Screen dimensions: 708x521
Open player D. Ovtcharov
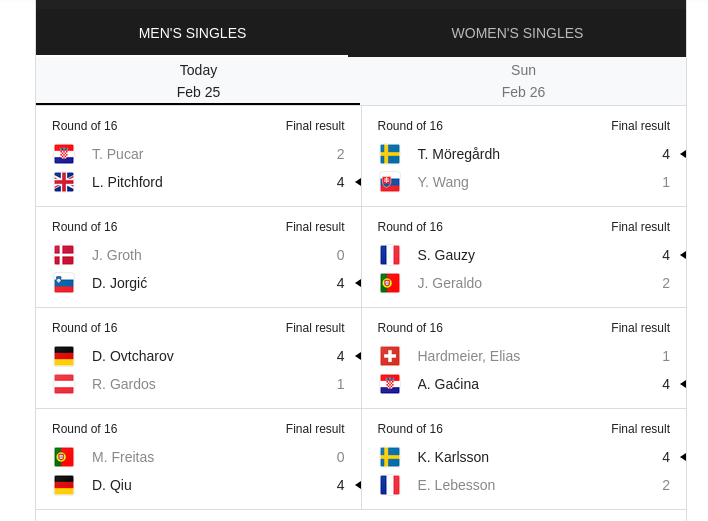pyautogui.click(x=133, y=356)
